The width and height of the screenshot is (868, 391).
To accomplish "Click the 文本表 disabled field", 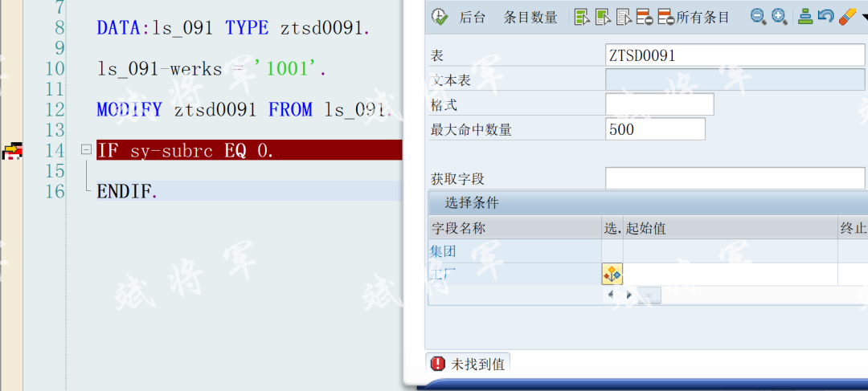I will tap(735, 79).
